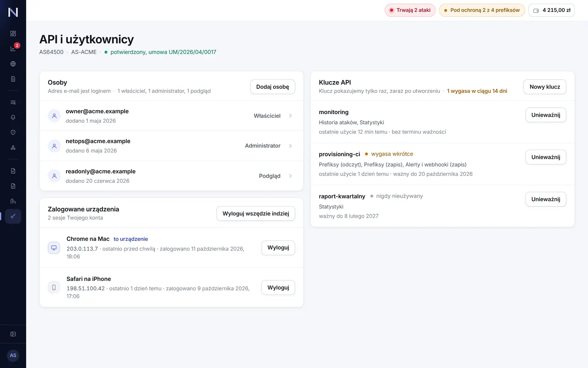Click the Dodaj osobę button
The image size is (588, 368).
click(273, 87)
